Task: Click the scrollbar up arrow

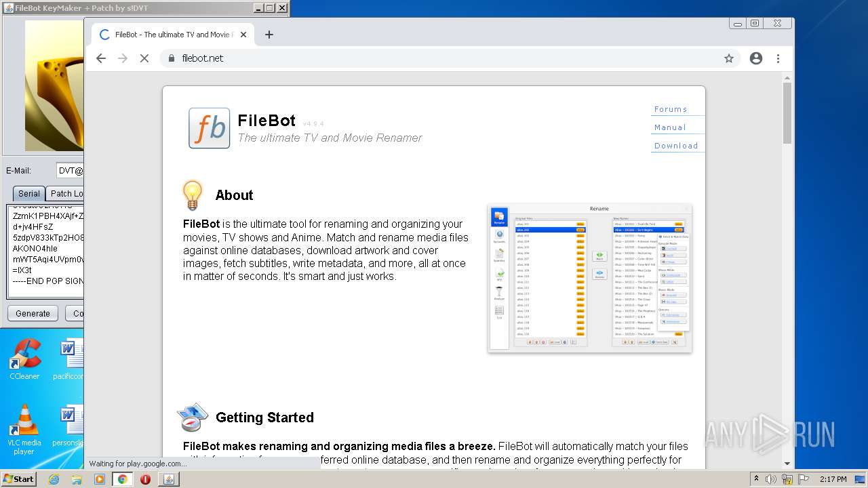Action: point(787,78)
